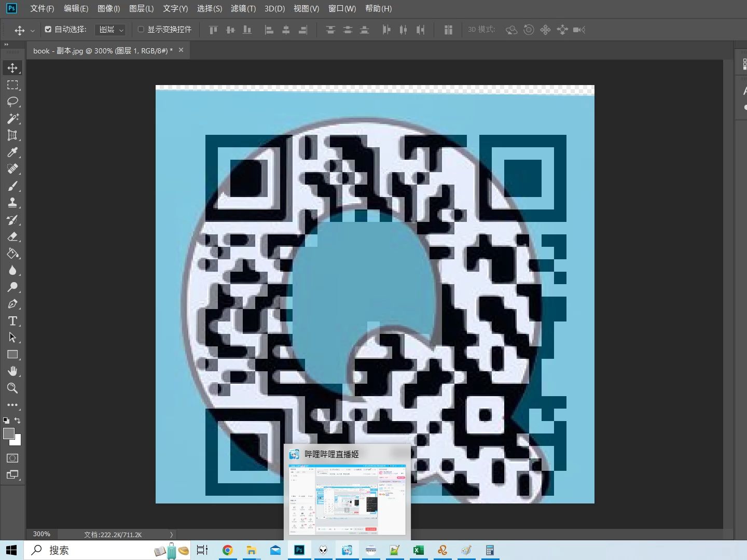Click the 搜索 taskbar search box
This screenshot has height=560, width=747.
tap(107, 550)
